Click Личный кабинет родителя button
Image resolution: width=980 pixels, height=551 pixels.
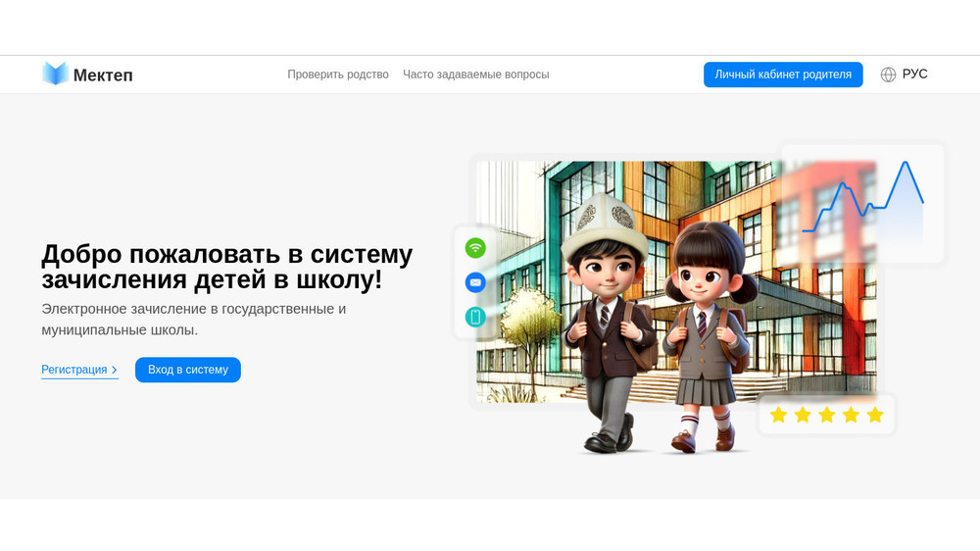783,75
